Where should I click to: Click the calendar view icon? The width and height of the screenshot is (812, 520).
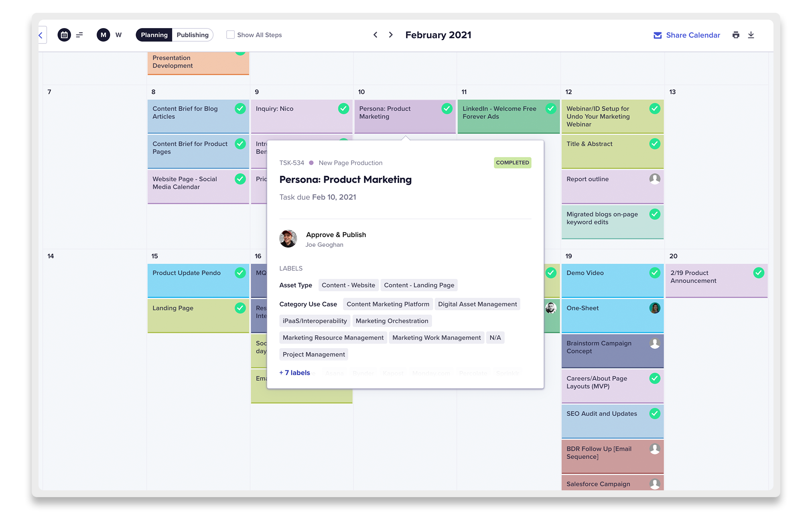pos(64,35)
